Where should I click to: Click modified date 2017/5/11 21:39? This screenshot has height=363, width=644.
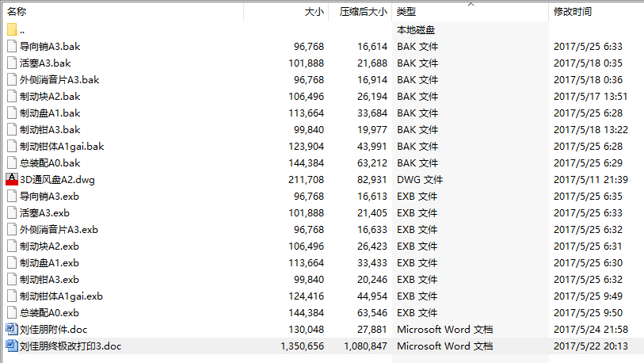click(x=591, y=180)
